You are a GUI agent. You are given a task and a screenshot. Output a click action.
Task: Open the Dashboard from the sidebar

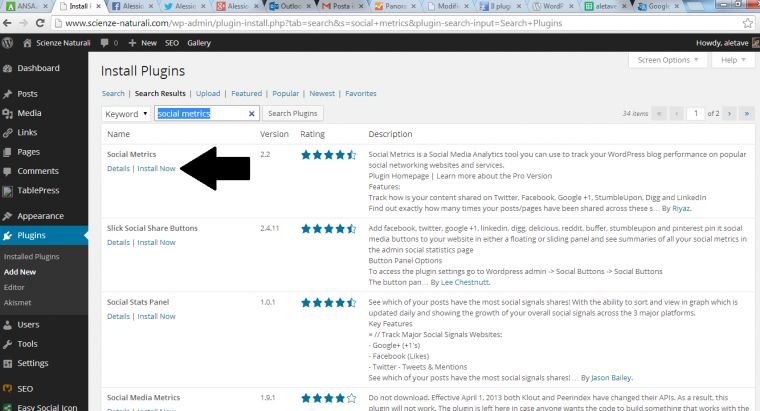point(37,68)
